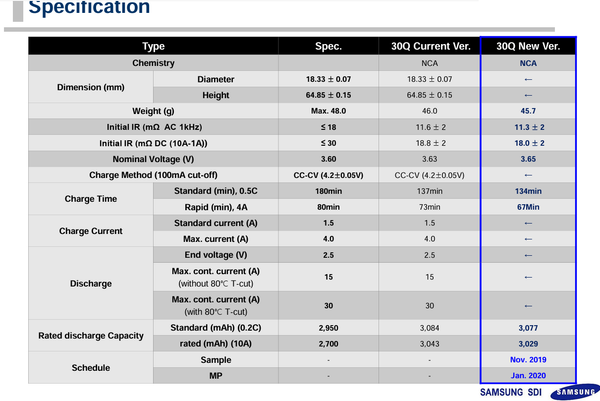This screenshot has width=600, height=401.
Task: Select "Standard (mAh) (0.2C)" label
Action: pyautogui.click(x=216, y=328)
